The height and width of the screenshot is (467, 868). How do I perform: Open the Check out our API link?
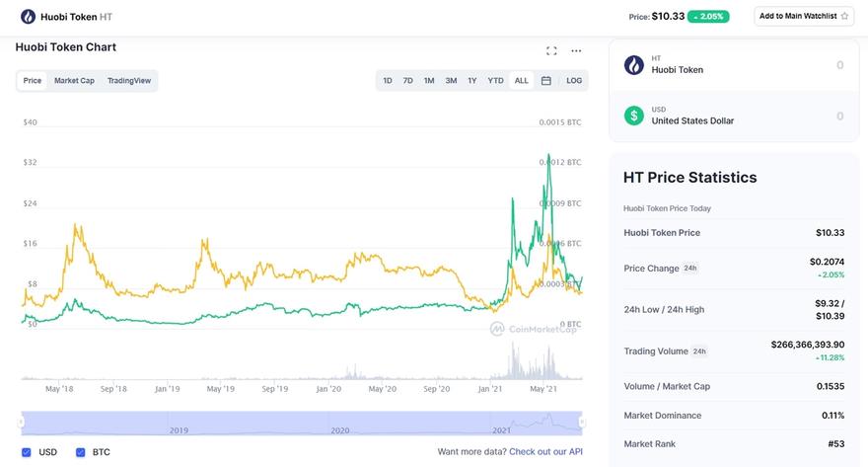point(545,452)
